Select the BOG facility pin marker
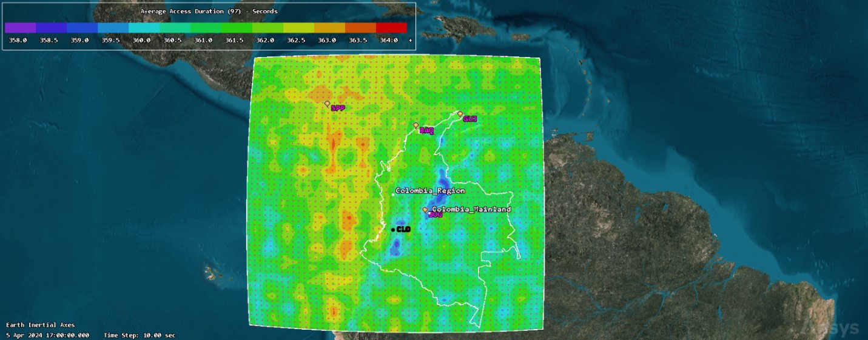The height and width of the screenshot is (340, 868). click(x=425, y=210)
